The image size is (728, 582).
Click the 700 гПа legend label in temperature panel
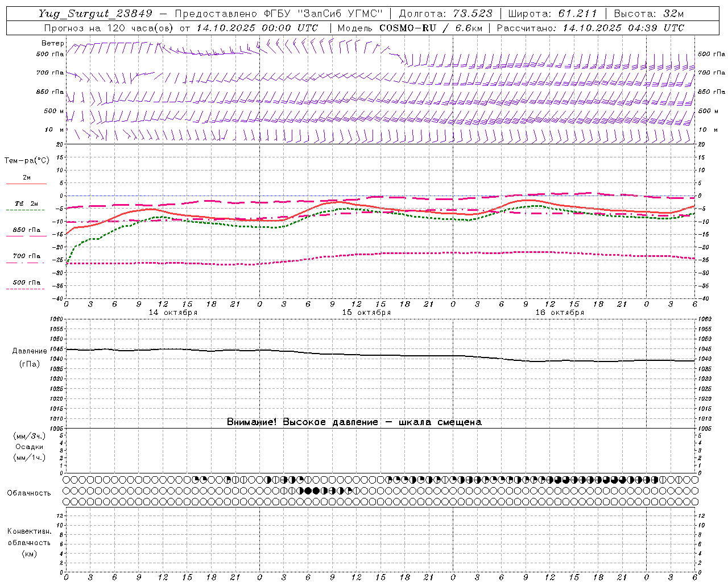coord(26,256)
